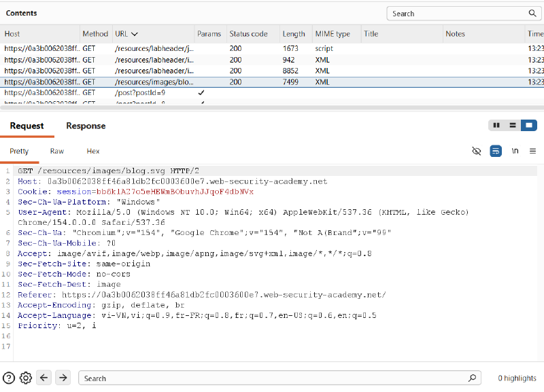Screen dimensions: 544x392
Task: Click the Params checkmark for postId=9
Action: click(x=201, y=93)
